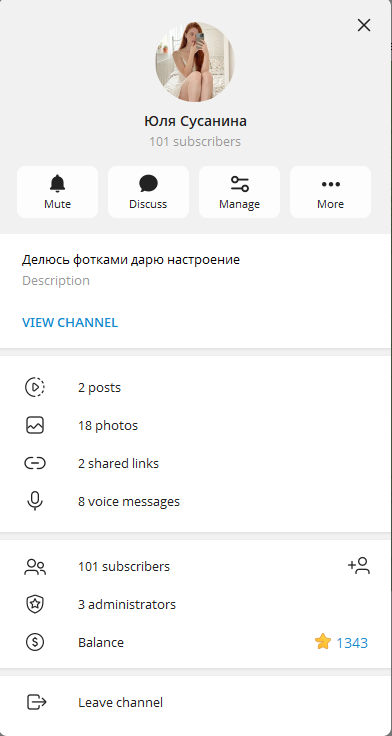Click the photos image icon

coord(35,425)
